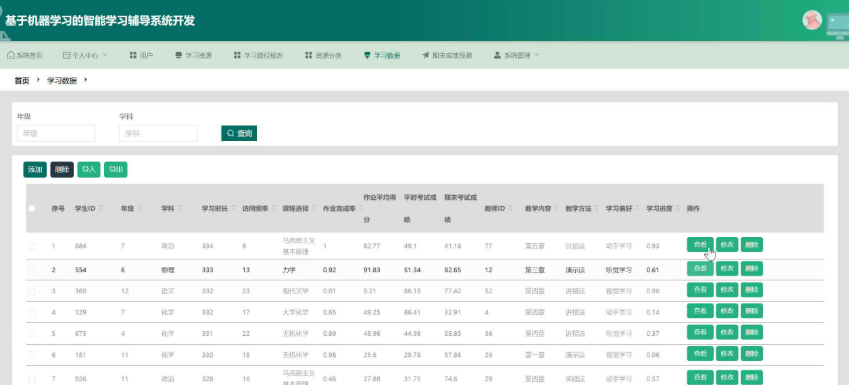Focus the 年级 filter input field
Screen dimensions: 849x385
pos(56,133)
